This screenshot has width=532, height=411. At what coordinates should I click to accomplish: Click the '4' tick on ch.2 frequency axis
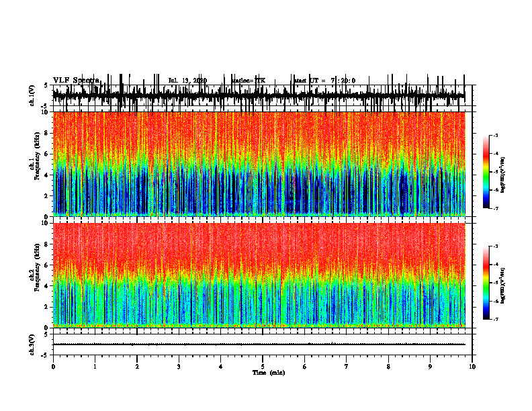coord(46,286)
